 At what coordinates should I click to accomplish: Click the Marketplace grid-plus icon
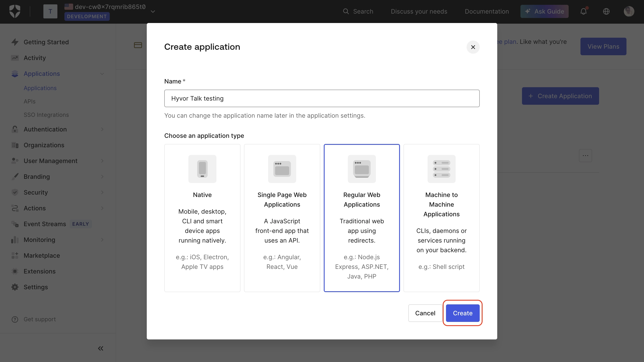pos(15,256)
